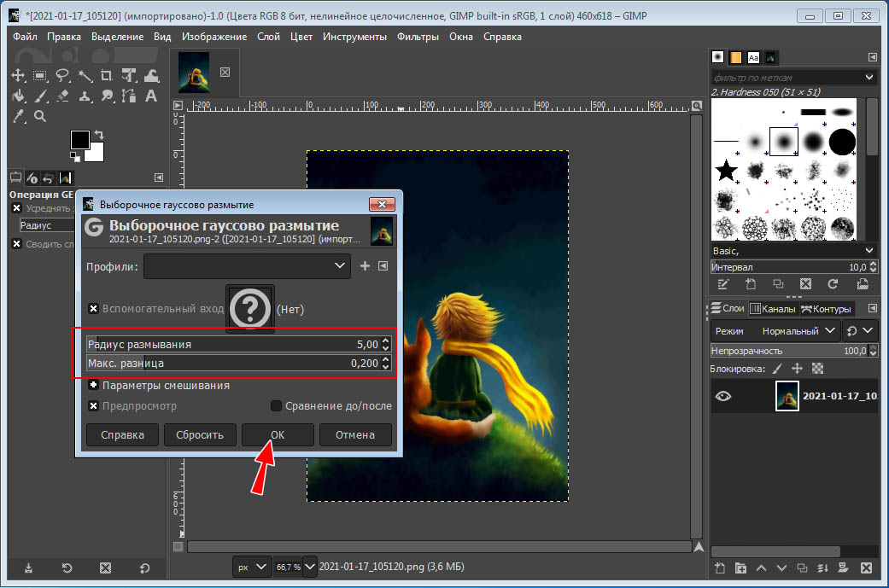The height and width of the screenshot is (588, 889).
Task: Choose the Fuzzy Select magic wand tool
Action: coord(85,75)
